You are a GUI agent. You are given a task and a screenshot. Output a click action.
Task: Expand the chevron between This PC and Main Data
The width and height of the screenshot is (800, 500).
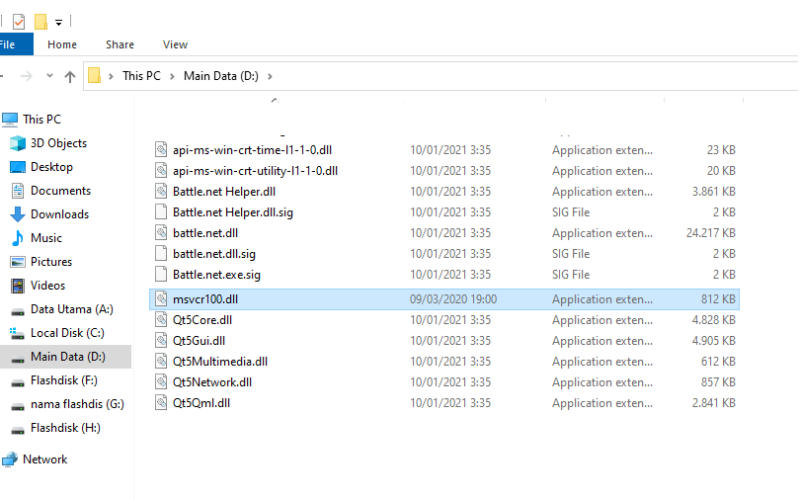coord(172,77)
